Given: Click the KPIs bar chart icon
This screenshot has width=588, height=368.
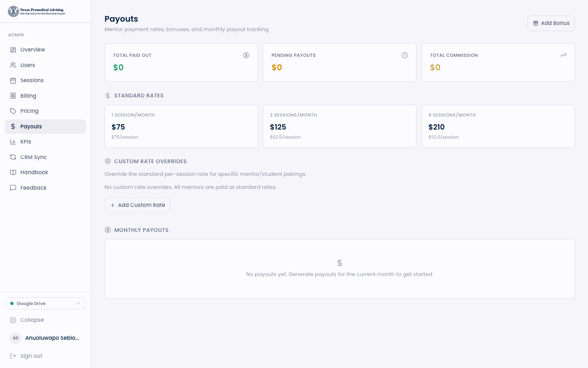Looking at the screenshot, I should (13, 142).
